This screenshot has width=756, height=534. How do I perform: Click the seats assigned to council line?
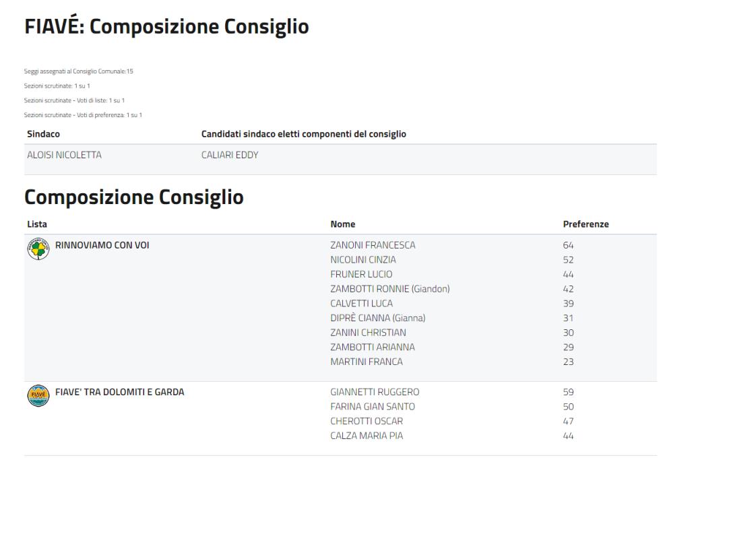coord(79,71)
